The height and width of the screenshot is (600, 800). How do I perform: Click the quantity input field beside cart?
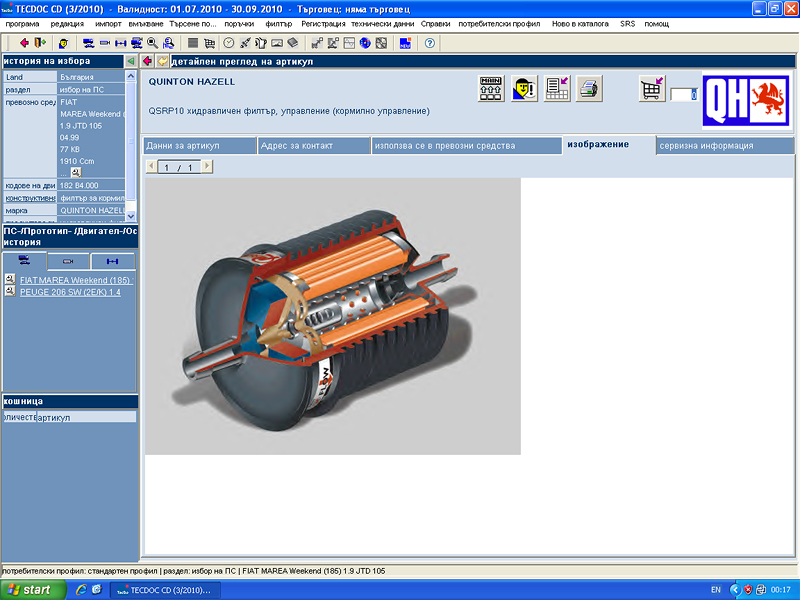tap(683, 95)
